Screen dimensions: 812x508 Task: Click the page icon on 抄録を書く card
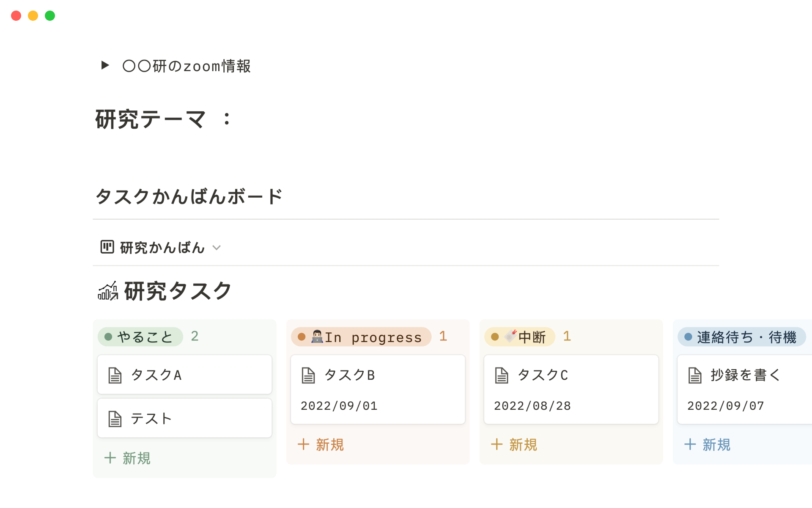pos(695,375)
